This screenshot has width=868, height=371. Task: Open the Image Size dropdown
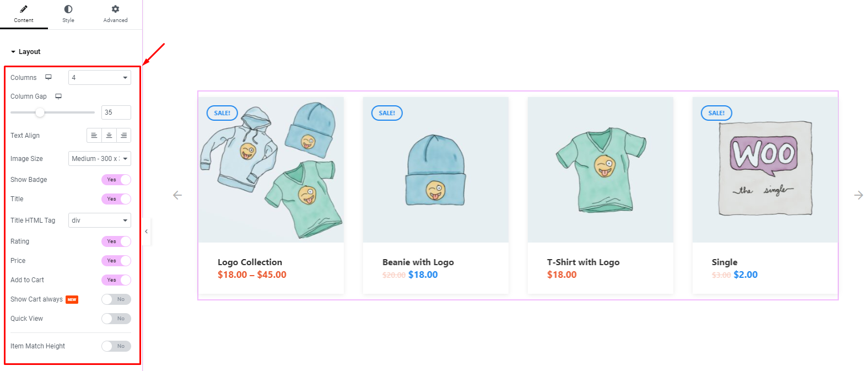[x=100, y=159]
